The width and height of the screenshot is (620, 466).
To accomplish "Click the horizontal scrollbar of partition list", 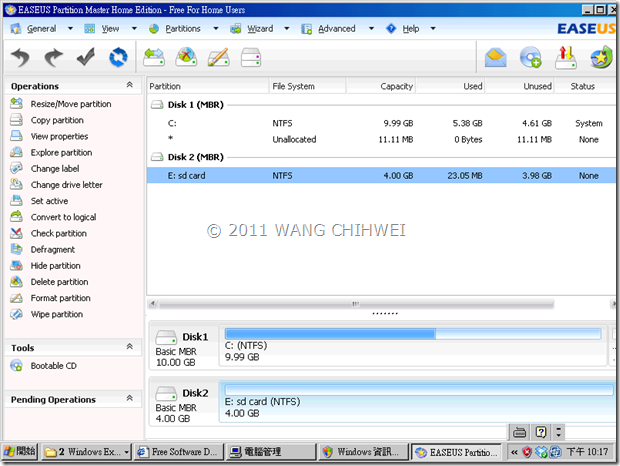I will coord(356,304).
